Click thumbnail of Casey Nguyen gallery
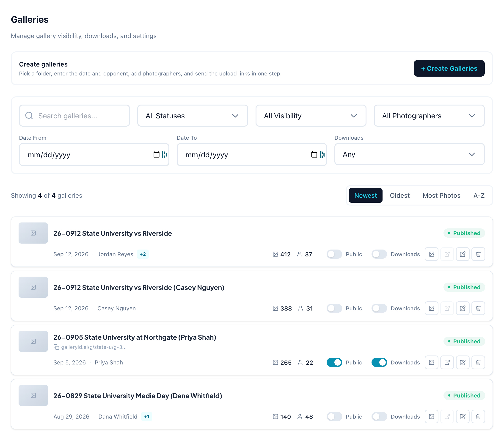 point(33,287)
